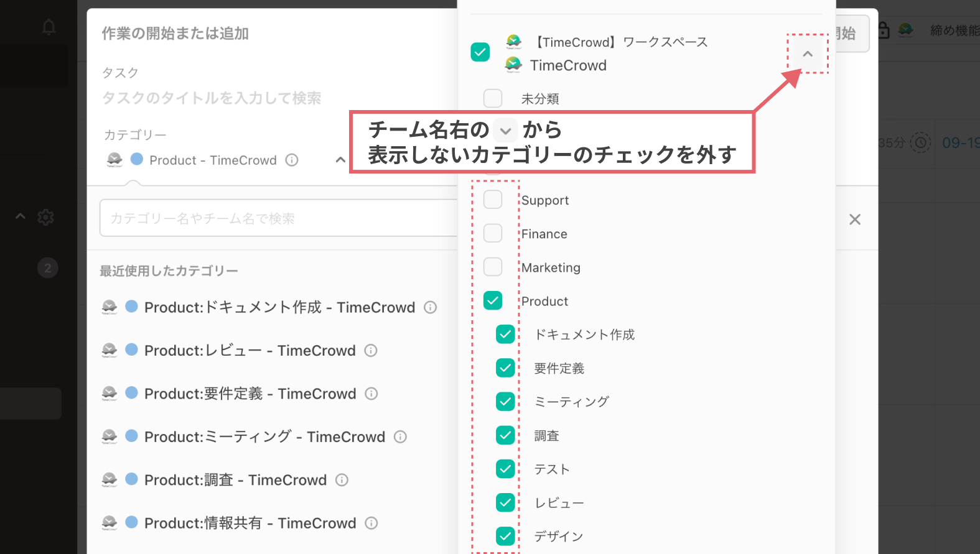Viewport: 980px width, 554px height.
Task: Click the 締め機能 label in background header
Action: coord(955,30)
